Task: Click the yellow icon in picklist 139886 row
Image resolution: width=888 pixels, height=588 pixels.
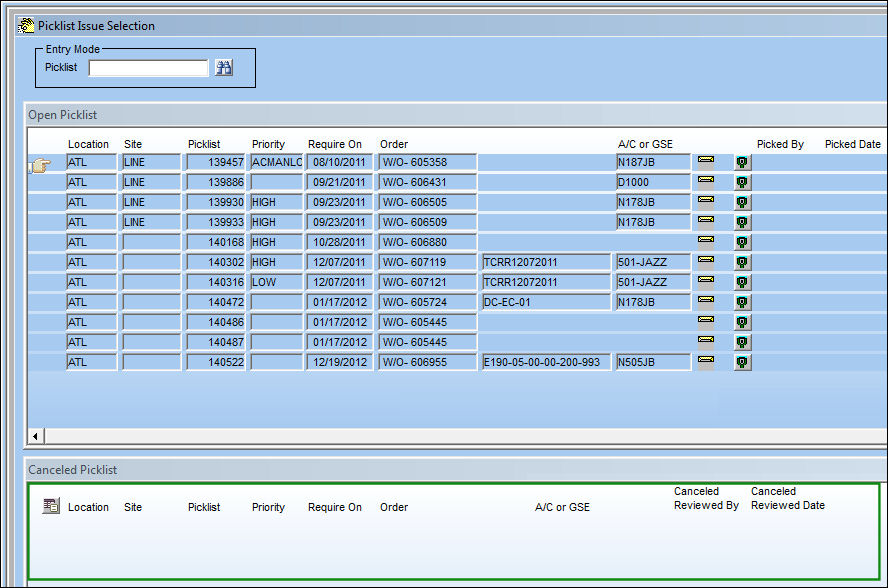Action: 706,180
